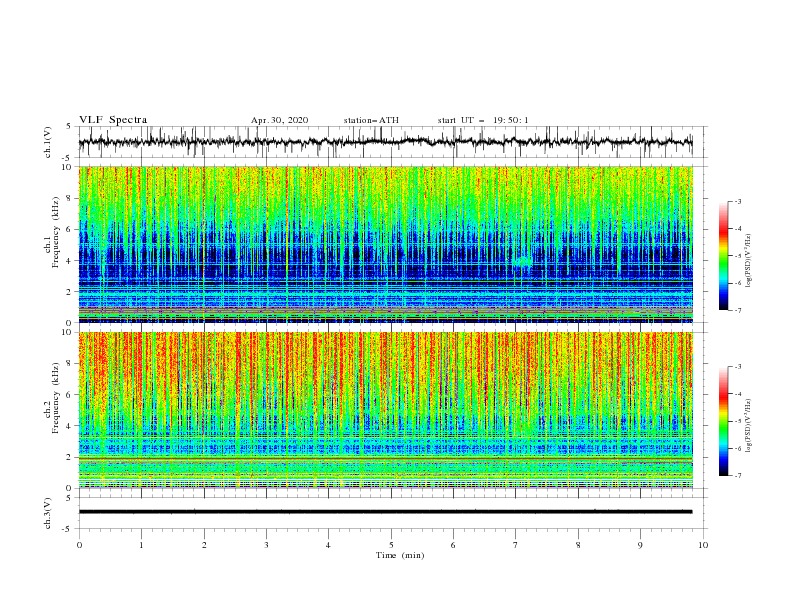This screenshot has height=612, width=792.
Task: Click the 'ch.1(V)' axis label
Action: (48, 142)
